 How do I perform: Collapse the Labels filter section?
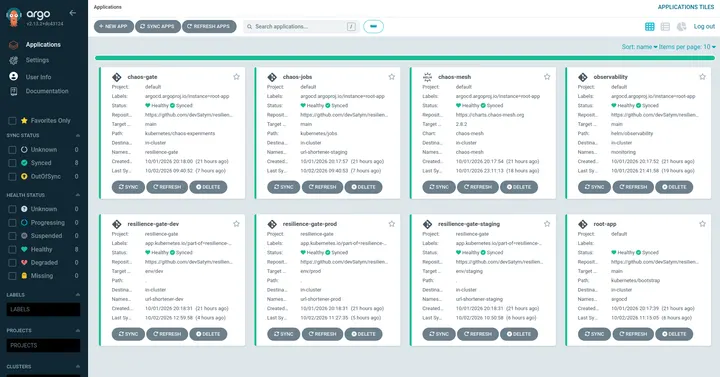click(x=78, y=295)
